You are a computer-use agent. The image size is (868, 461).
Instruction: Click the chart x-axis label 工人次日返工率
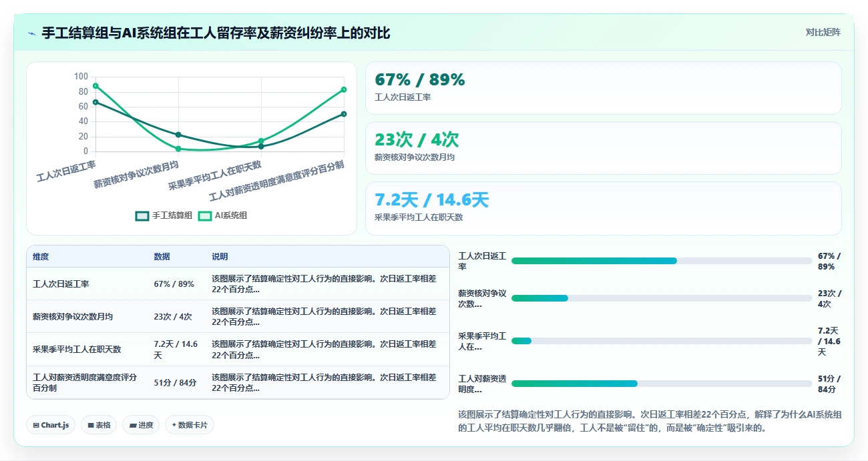coord(66,171)
